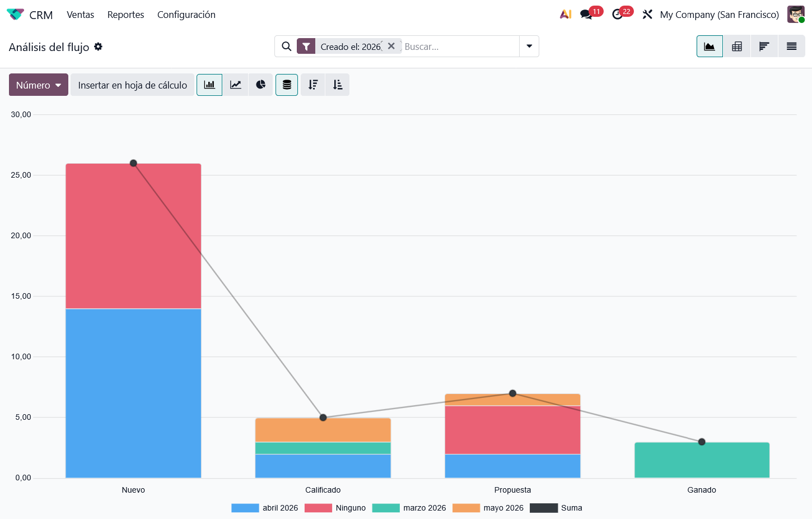
Task: Open the conversations message icon
Action: tap(586, 15)
